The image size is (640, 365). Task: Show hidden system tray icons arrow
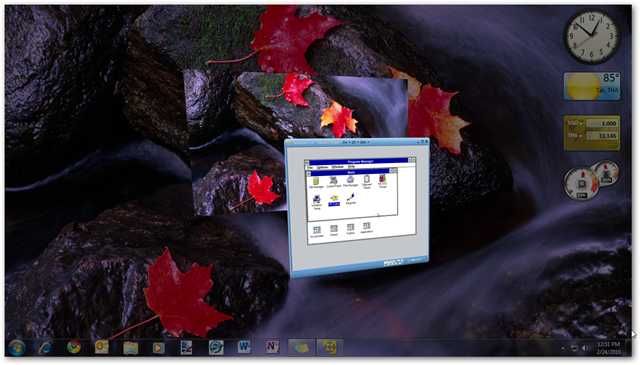click(x=563, y=348)
